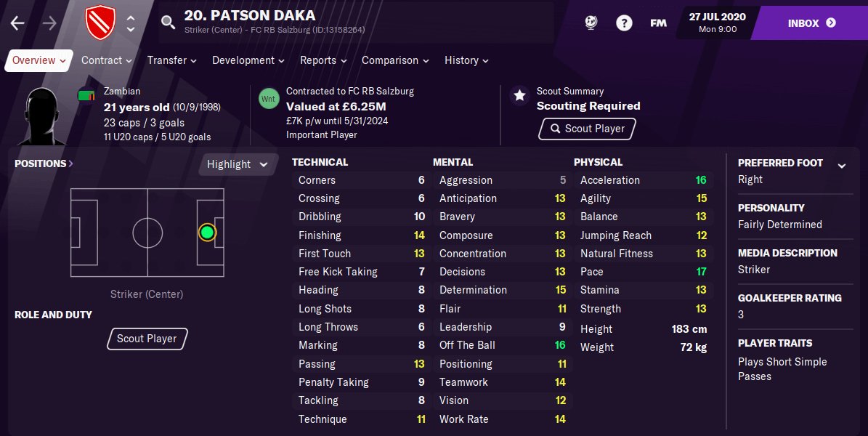The image size is (868, 436).
Task: Open the Development tab menu
Action: (x=248, y=60)
